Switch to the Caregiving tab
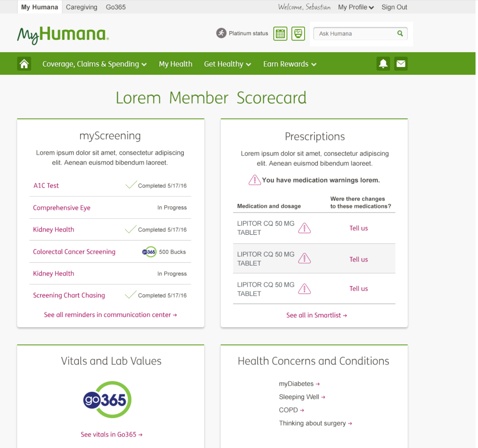Image resolution: width=478 pixels, height=448 pixels. click(81, 7)
